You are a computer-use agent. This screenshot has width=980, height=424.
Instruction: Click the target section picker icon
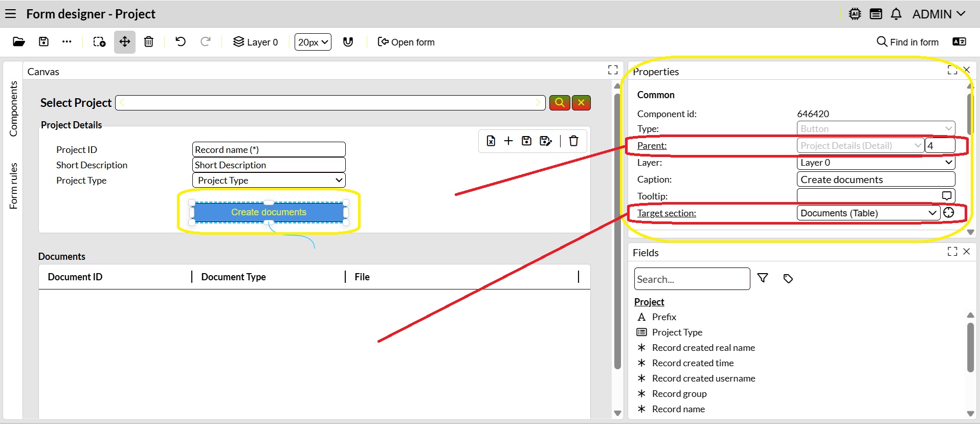pyautogui.click(x=949, y=213)
